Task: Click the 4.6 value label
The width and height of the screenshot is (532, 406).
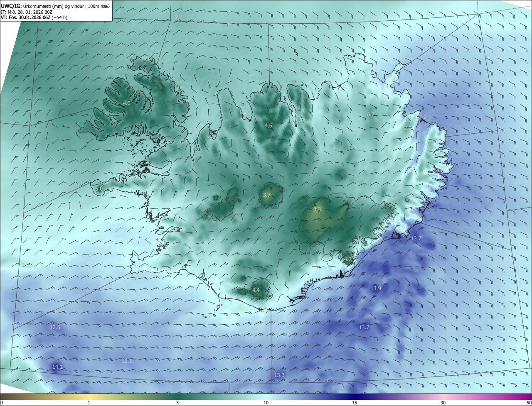Action: pos(268,125)
